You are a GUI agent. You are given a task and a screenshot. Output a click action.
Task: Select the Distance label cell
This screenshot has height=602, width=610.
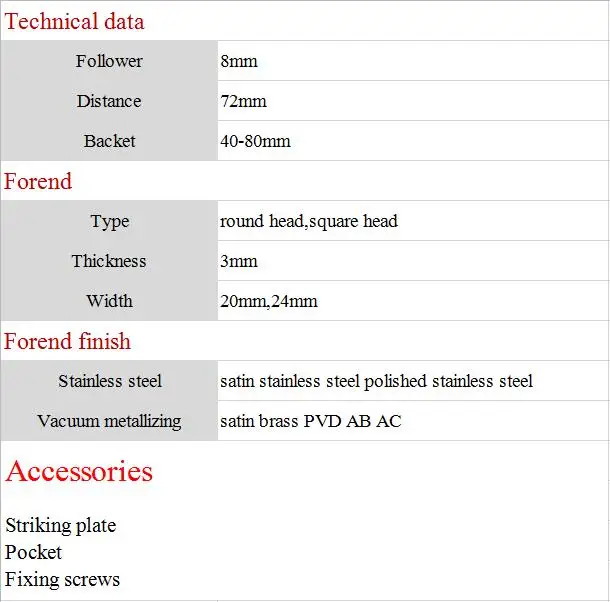pyautogui.click(x=109, y=101)
